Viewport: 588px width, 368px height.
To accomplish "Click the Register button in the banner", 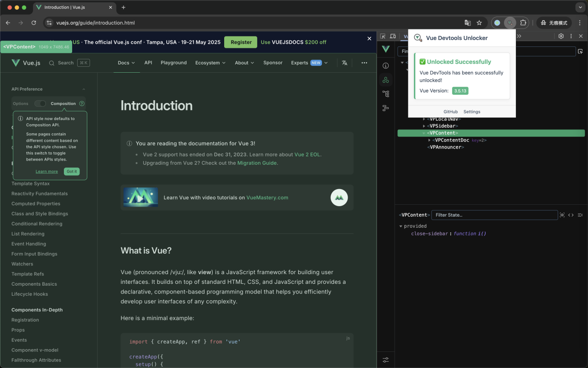I will [x=240, y=41].
